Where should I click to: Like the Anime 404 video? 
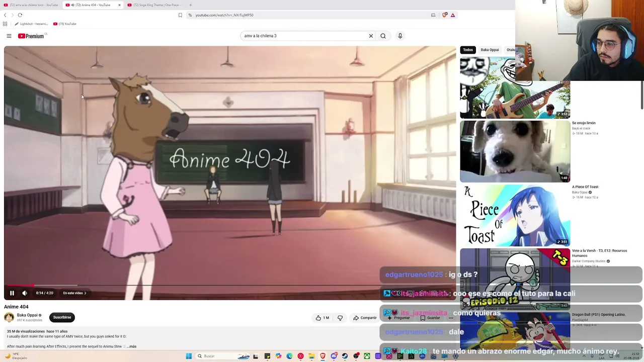[322, 318]
